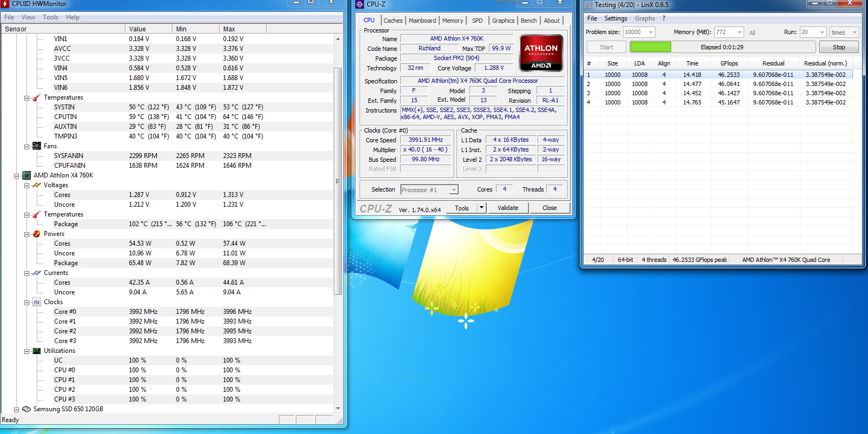Image resolution: width=868 pixels, height=434 pixels.
Task: Switch to the Memory tab in CPU-Z
Action: pyautogui.click(x=453, y=21)
